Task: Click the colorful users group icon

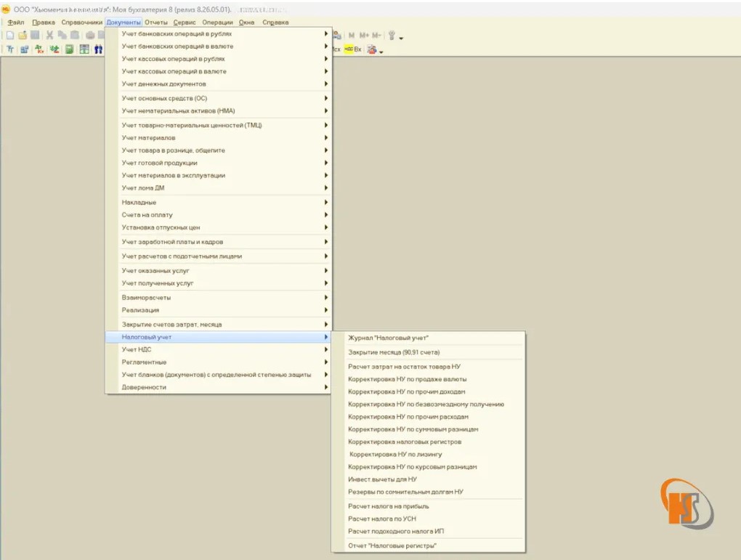Action: [372, 49]
